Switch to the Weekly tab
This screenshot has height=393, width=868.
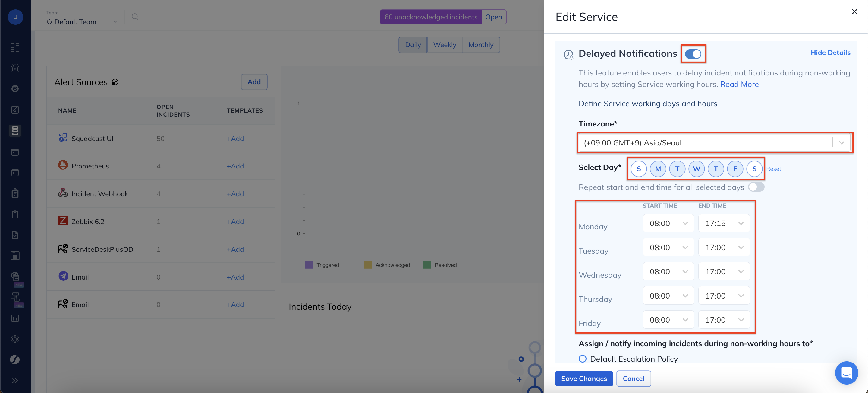click(x=445, y=45)
